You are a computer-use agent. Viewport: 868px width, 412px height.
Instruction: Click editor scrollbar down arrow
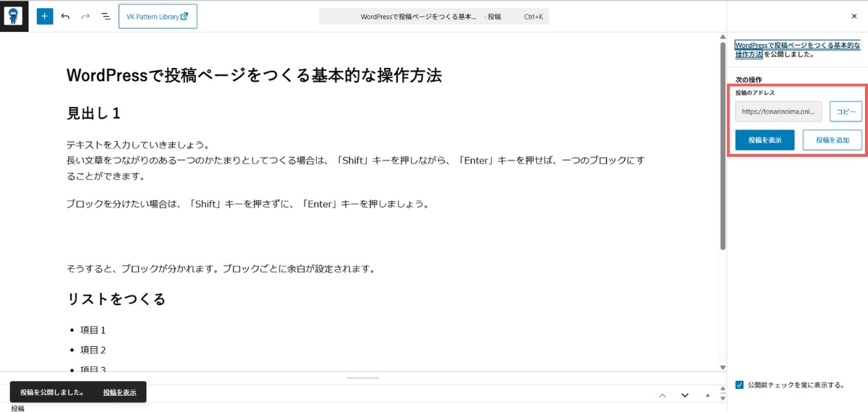[x=723, y=367]
